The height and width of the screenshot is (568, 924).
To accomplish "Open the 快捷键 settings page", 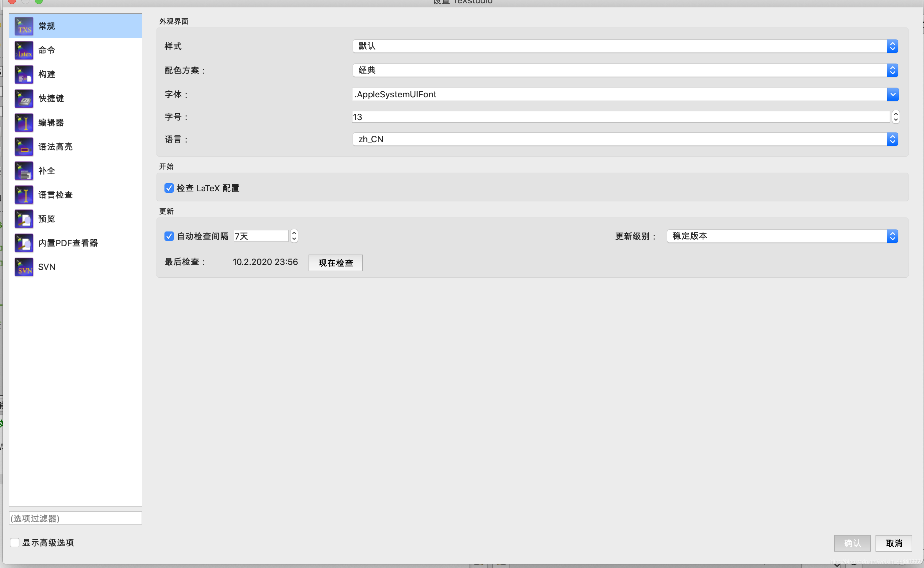I will (76, 98).
